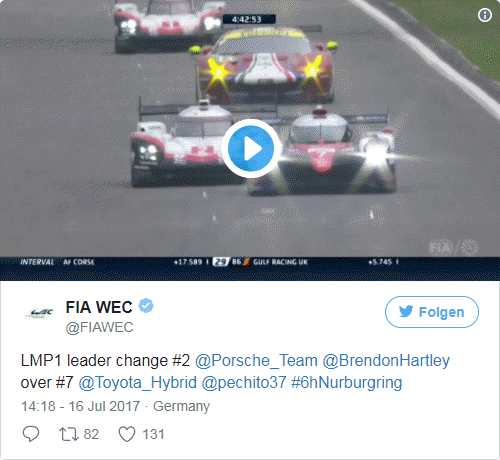Play the embedded race video
500x460 pixels.
[251, 148]
